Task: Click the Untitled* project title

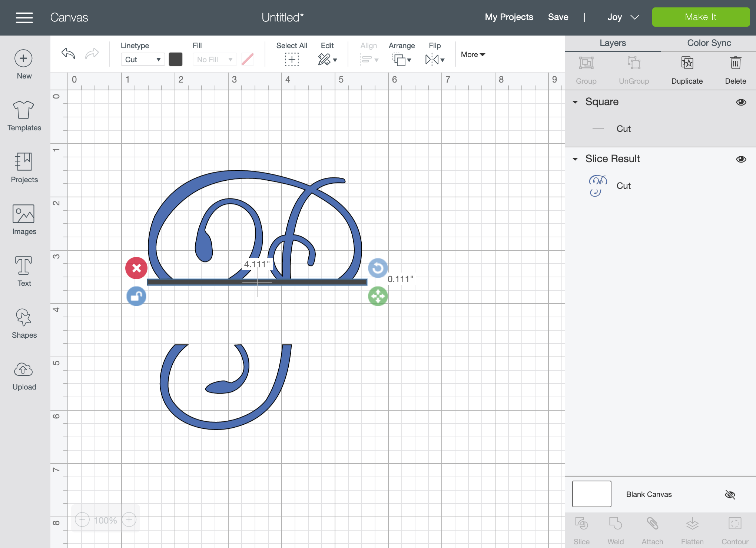Action: 283,17
